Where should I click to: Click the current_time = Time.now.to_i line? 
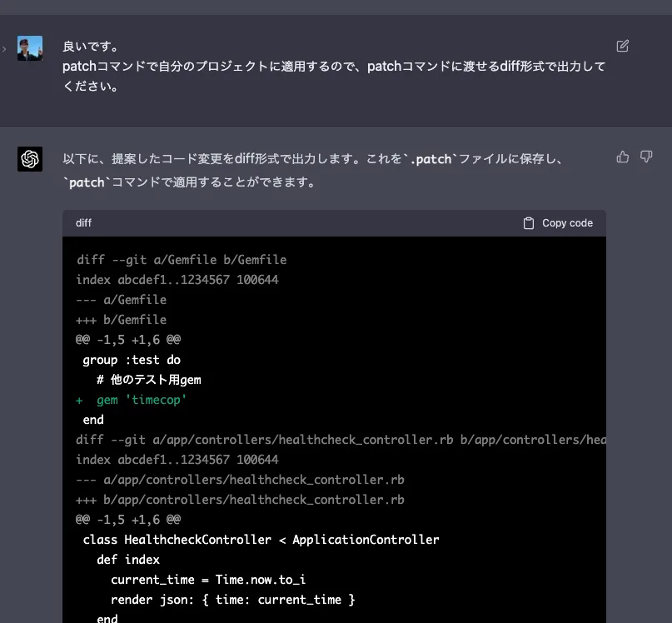coord(214,580)
